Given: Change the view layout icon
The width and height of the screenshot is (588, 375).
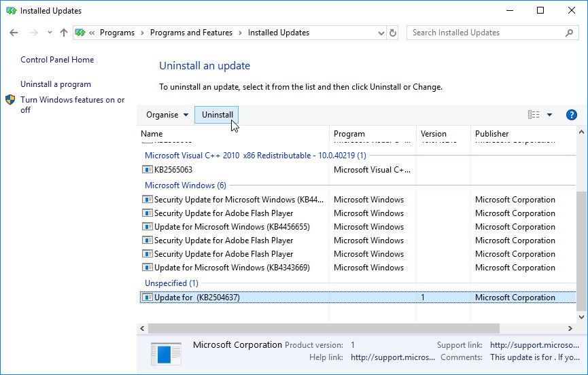Looking at the screenshot, I should (534, 115).
